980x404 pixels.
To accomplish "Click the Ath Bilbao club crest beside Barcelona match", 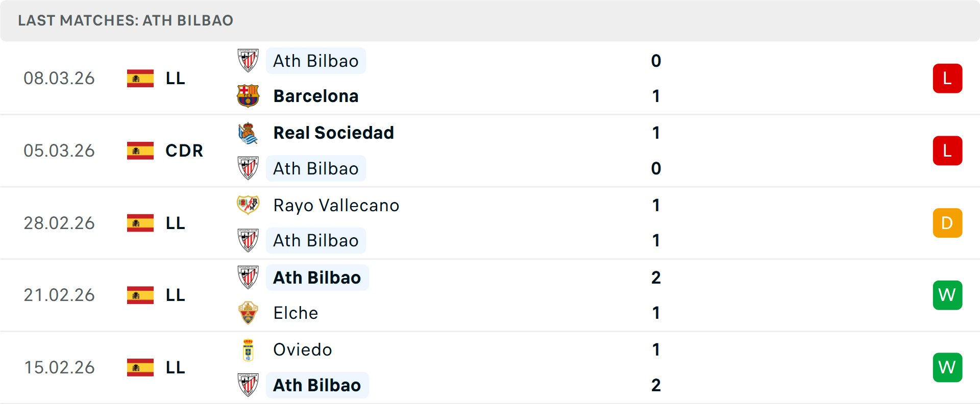I will 249,61.
